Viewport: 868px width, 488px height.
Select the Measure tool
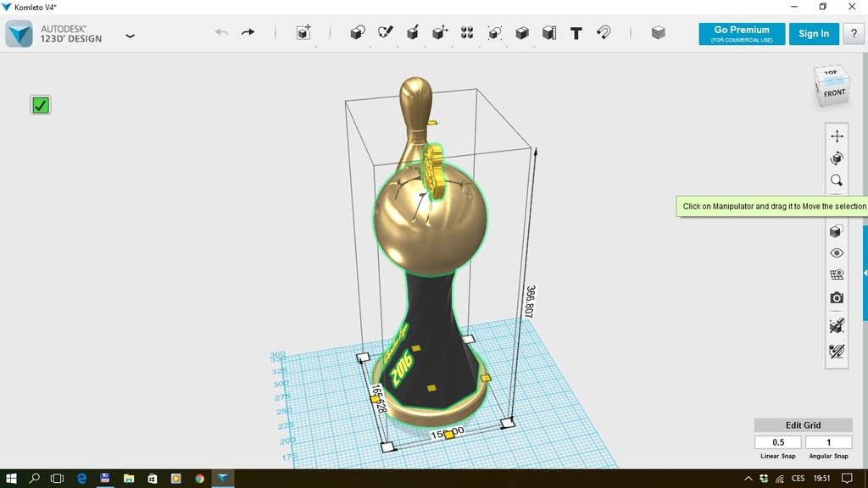tap(549, 33)
